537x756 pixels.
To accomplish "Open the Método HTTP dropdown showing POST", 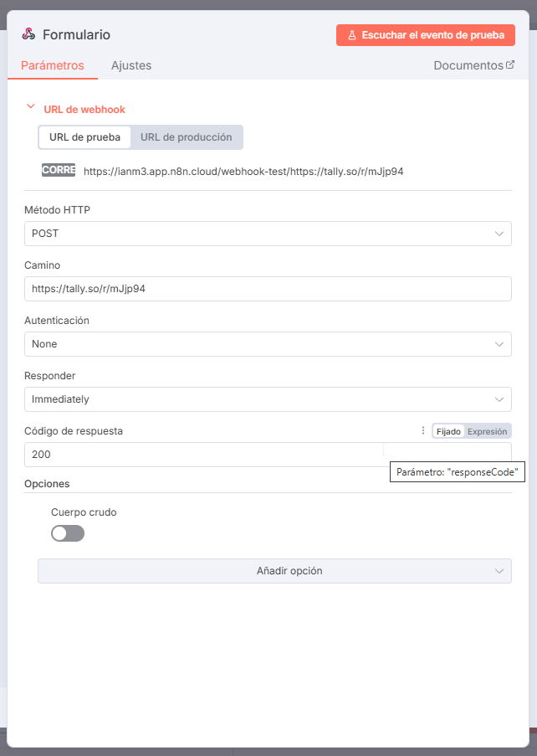I will [x=268, y=234].
